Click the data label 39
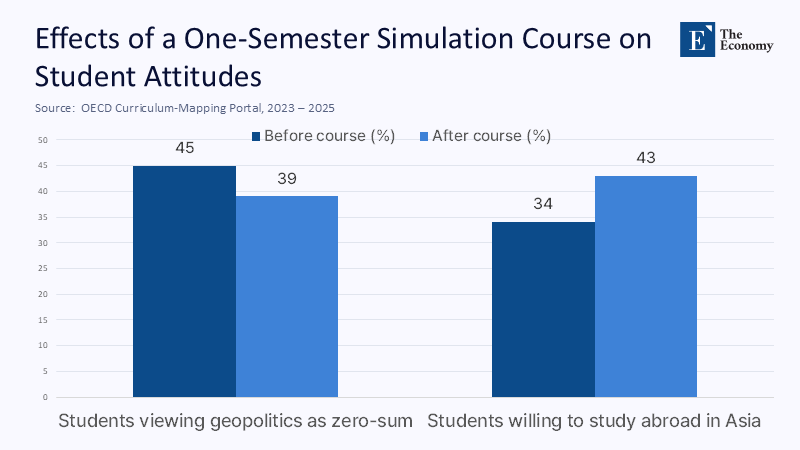 287,179
